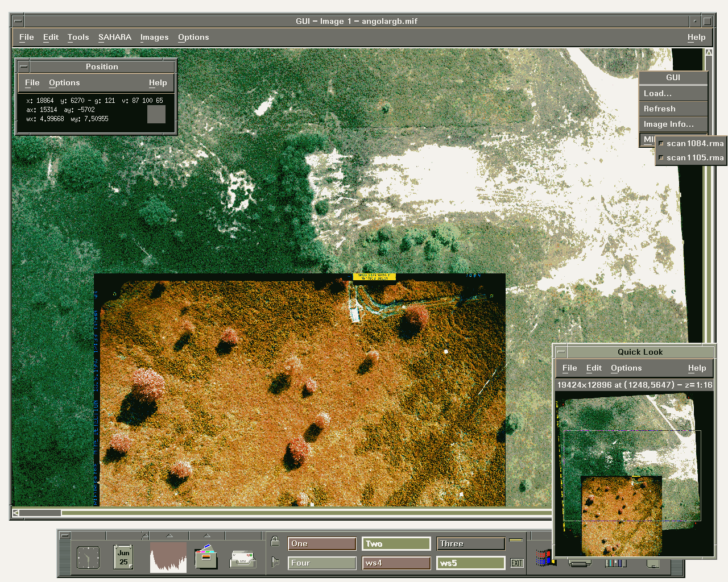Open the Jun 25 calendar icon
Viewport: 728px width, 582px height.
(x=123, y=557)
